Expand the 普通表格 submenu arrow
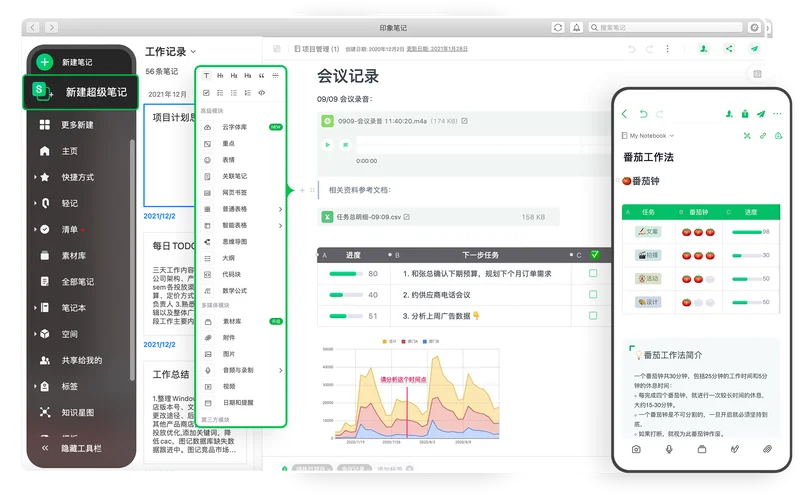This screenshot has width=810, height=500. [x=281, y=209]
